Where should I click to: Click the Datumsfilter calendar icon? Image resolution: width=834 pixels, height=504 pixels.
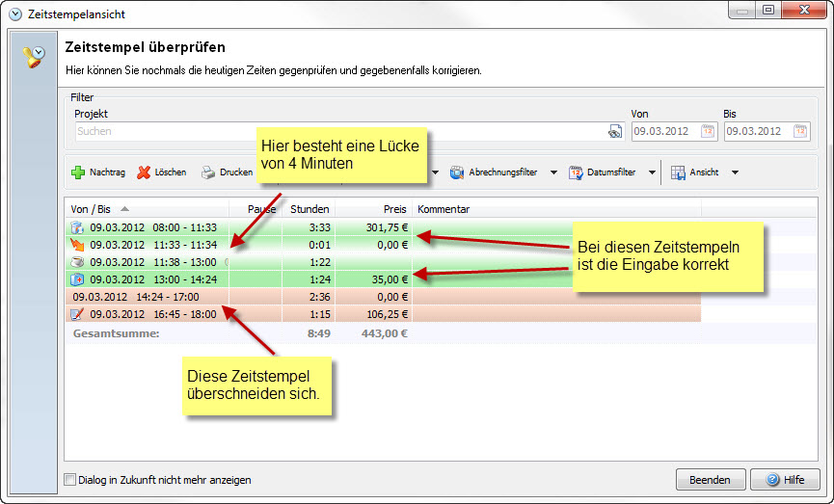tap(576, 173)
